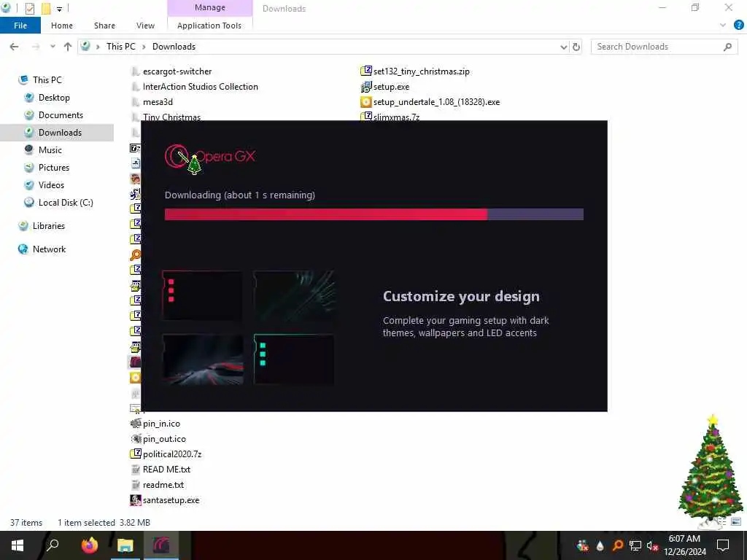This screenshot has height=560, width=747.
Task: Switch to the Home ribbon tab
Action: [62, 26]
